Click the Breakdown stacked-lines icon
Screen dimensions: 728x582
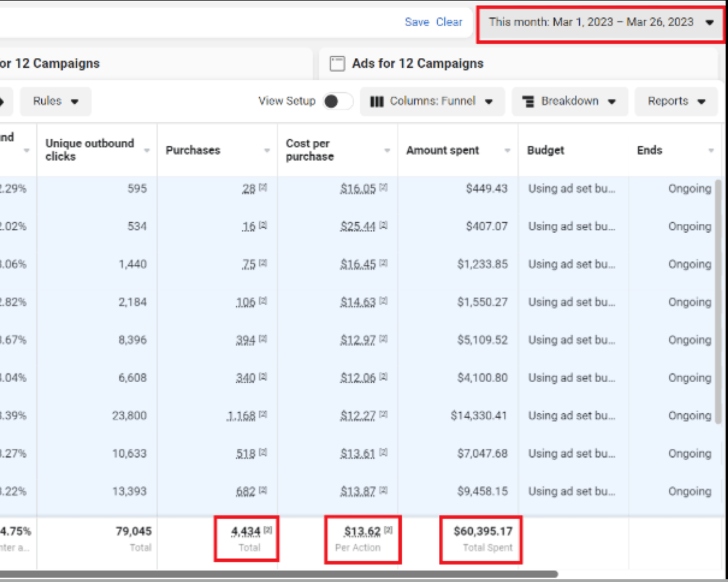[x=528, y=101]
